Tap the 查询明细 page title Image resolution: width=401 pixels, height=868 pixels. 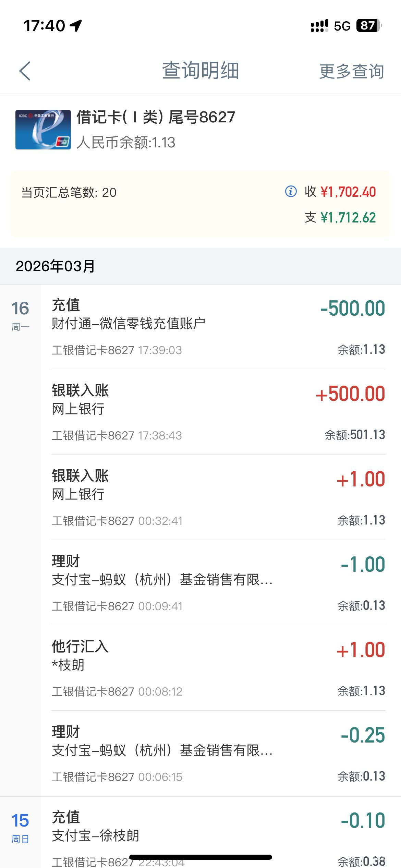coord(200,71)
